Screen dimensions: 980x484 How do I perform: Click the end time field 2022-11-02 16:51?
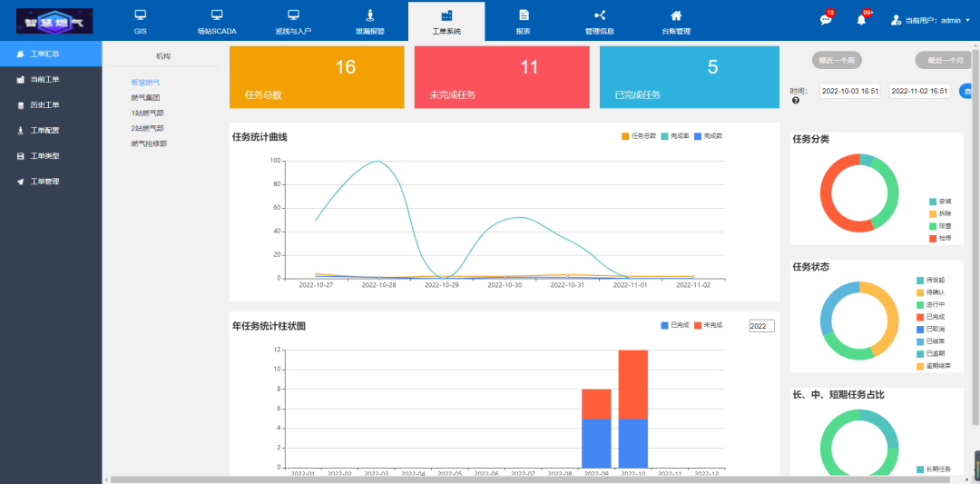coord(920,92)
